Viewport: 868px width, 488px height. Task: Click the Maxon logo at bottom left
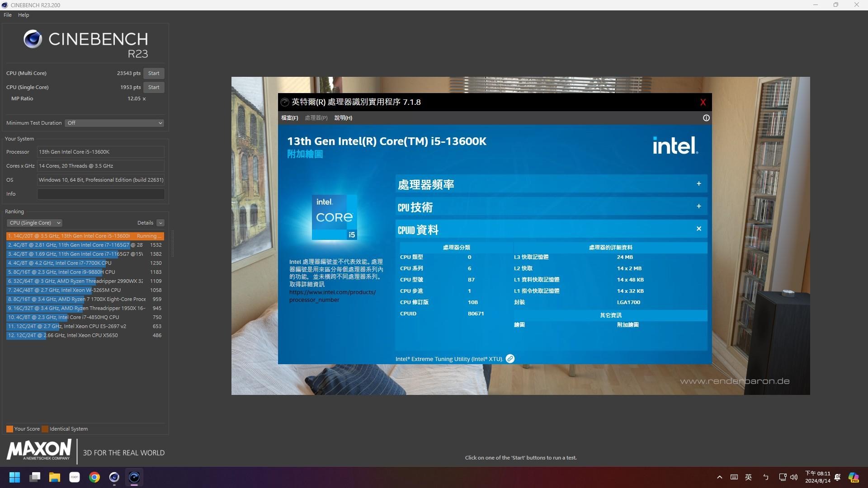pos(38,450)
